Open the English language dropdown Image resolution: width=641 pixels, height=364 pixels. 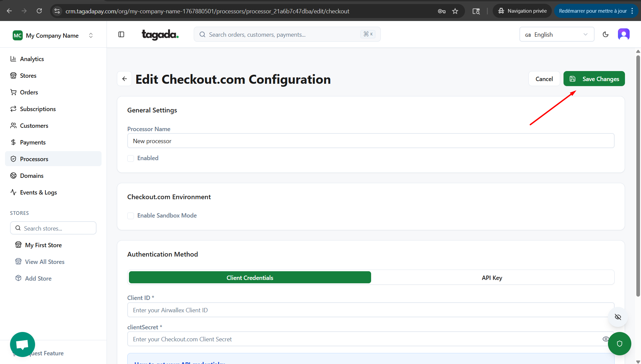(556, 34)
